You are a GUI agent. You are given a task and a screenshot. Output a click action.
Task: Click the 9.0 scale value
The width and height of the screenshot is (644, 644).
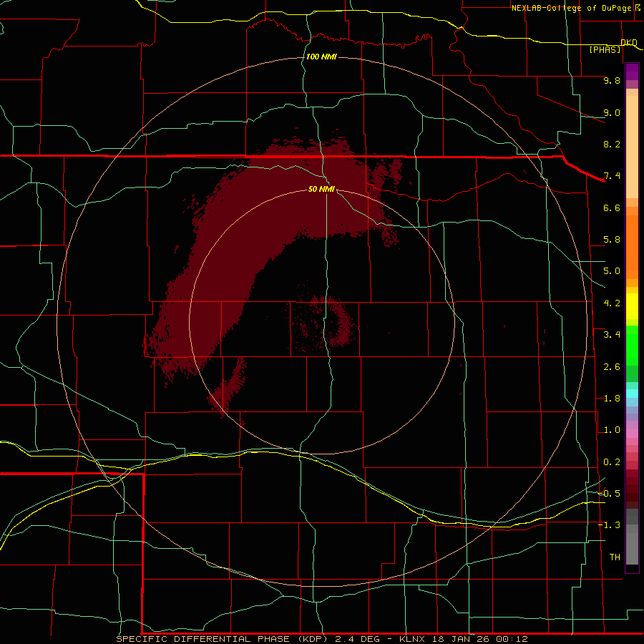pos(612,112)
